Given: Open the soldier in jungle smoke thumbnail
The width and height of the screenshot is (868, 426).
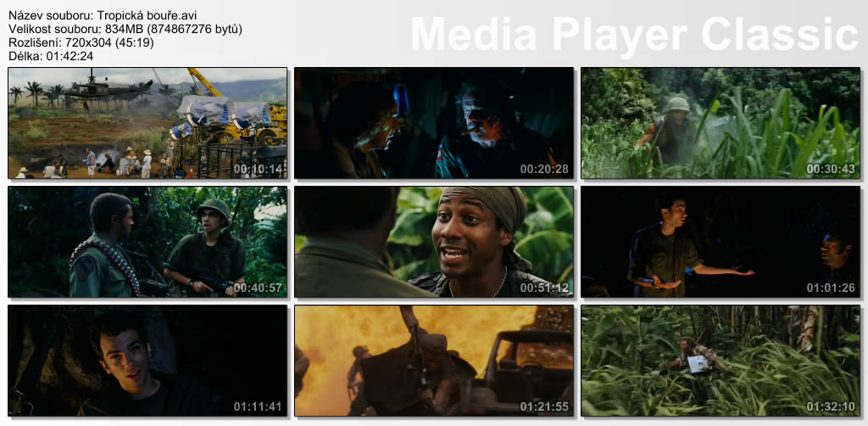Looking at the screenshot, I should 720,123.
